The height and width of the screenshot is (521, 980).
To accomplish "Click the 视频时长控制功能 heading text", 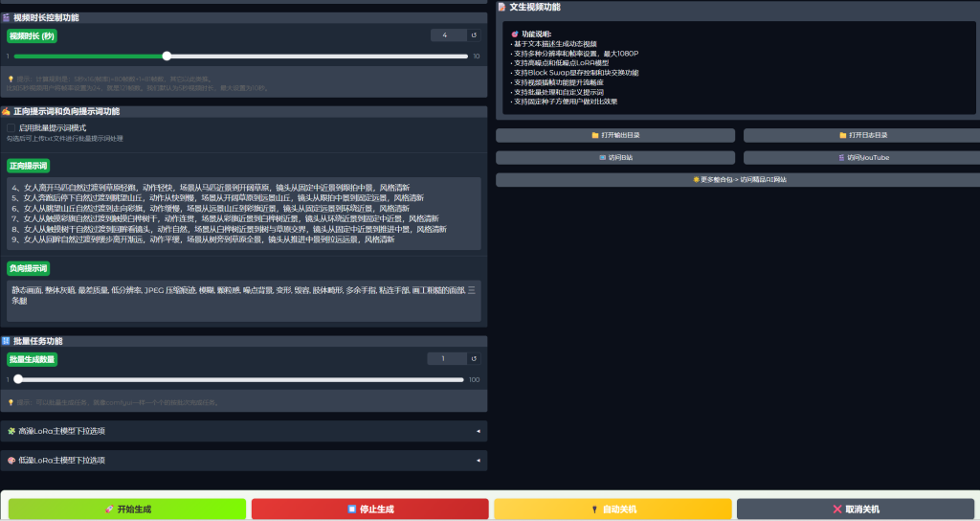I will pyautogui.click(x=46, y=17).
